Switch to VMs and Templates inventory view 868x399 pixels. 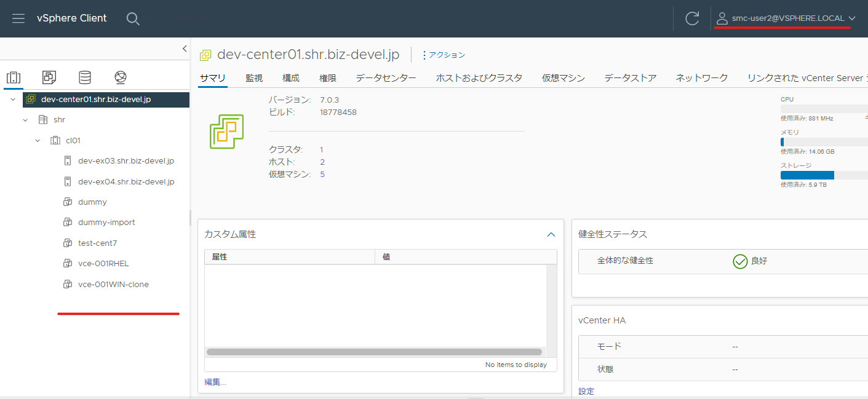[49, 77]
